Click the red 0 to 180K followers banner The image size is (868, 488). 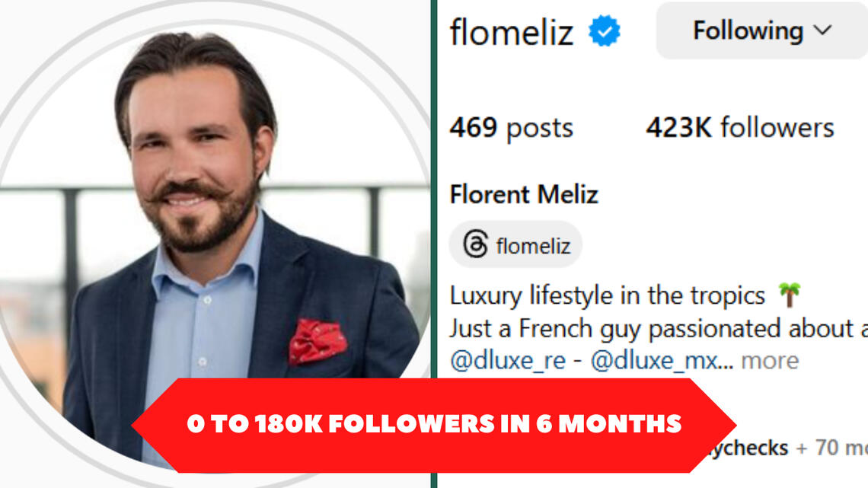pos(434,424)
